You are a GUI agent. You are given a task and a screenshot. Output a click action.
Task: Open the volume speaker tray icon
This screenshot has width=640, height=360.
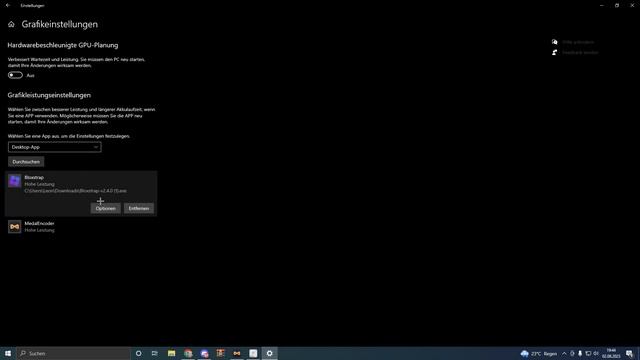596,353
